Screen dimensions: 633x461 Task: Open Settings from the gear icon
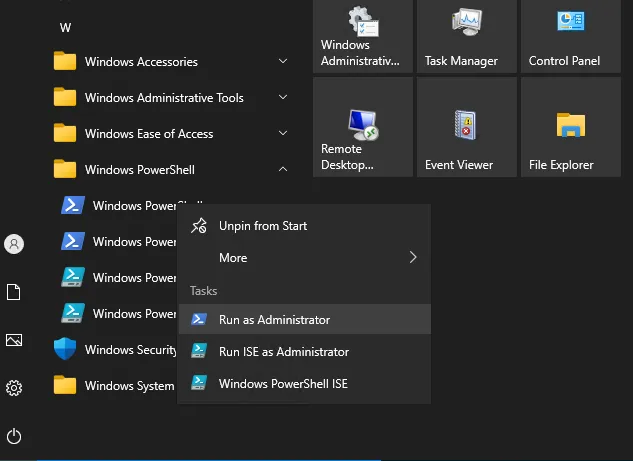[14, 388]
